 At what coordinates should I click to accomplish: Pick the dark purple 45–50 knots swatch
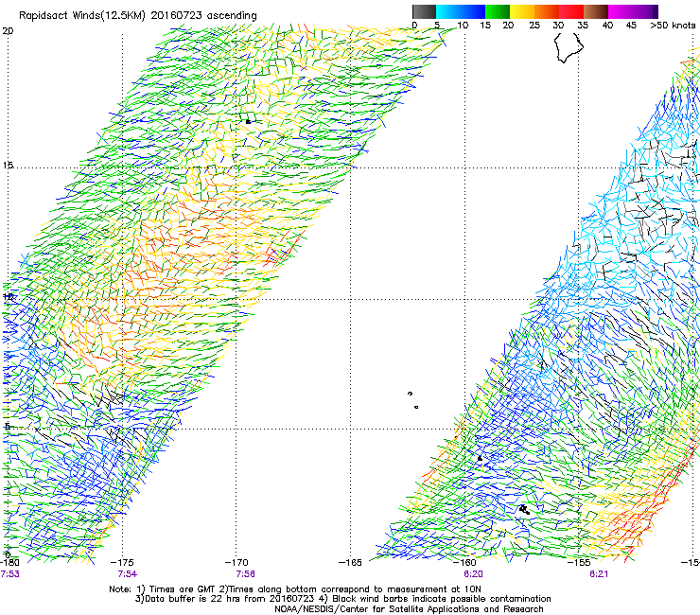[645, 11]
